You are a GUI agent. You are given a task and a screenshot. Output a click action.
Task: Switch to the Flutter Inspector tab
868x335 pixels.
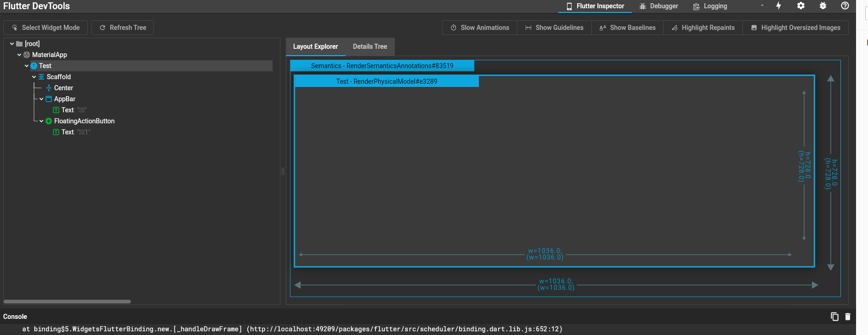tap(595, 6)
